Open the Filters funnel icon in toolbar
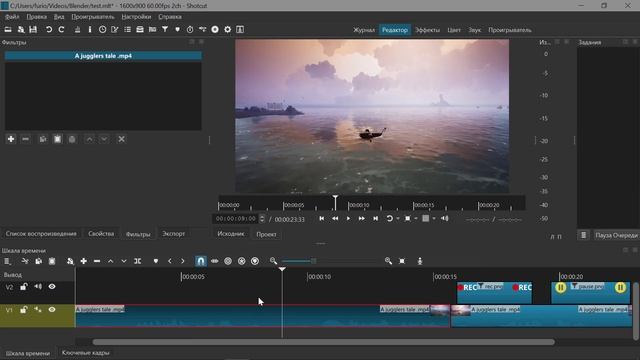 pyautogui.click(x=165, y=29)
